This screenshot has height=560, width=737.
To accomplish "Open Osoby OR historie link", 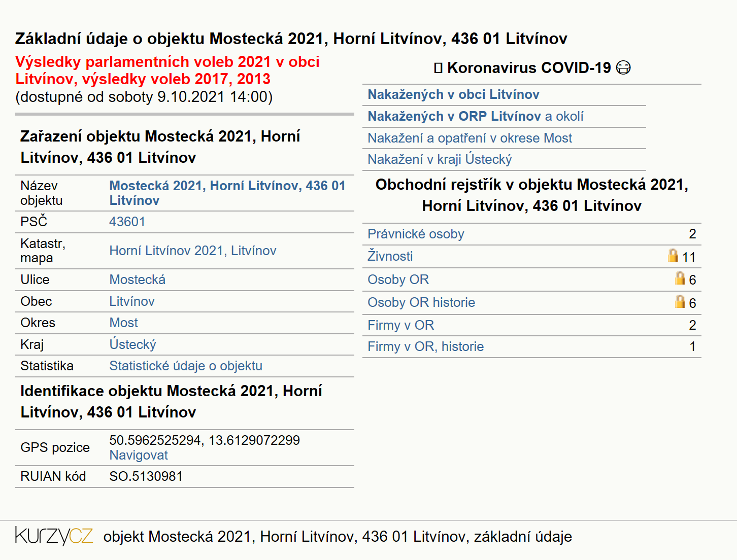I will coord(421,302).
